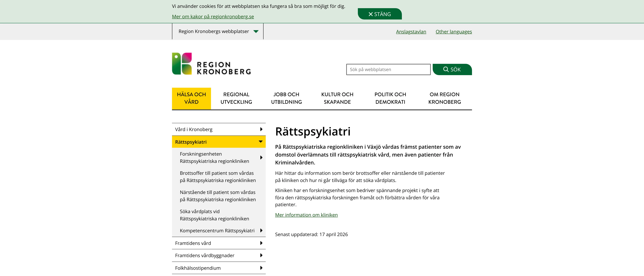644x276 pixels.
Task: Expand the Kompetenscentrum Rättspsykiatri arrow
Action: pos(261,231)
